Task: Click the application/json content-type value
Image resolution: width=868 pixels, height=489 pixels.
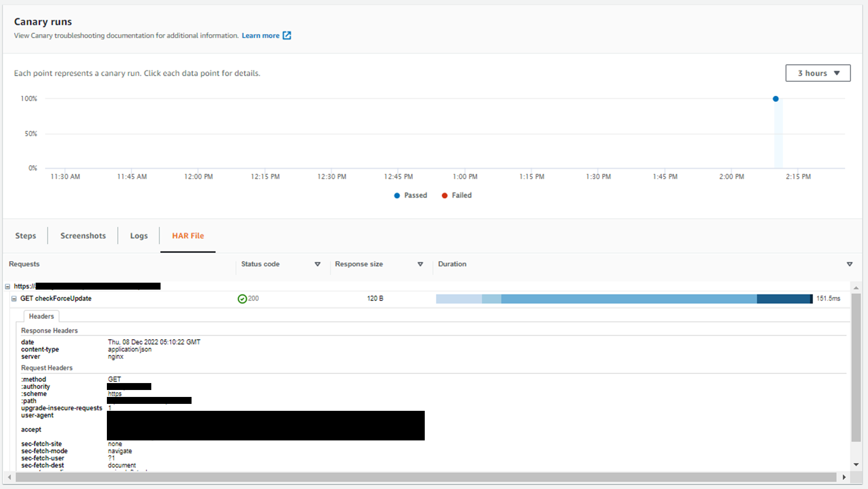Action: [x=130, y=349]
